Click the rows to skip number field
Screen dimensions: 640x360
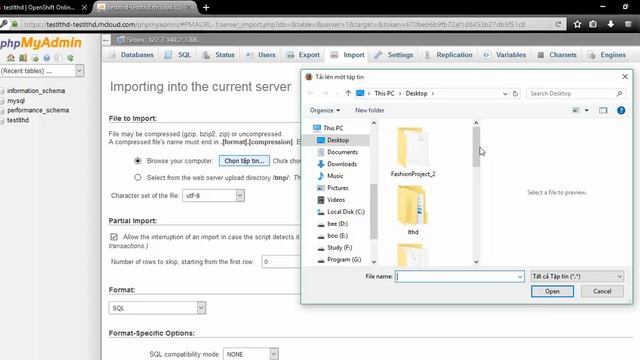tap(282, 262)
